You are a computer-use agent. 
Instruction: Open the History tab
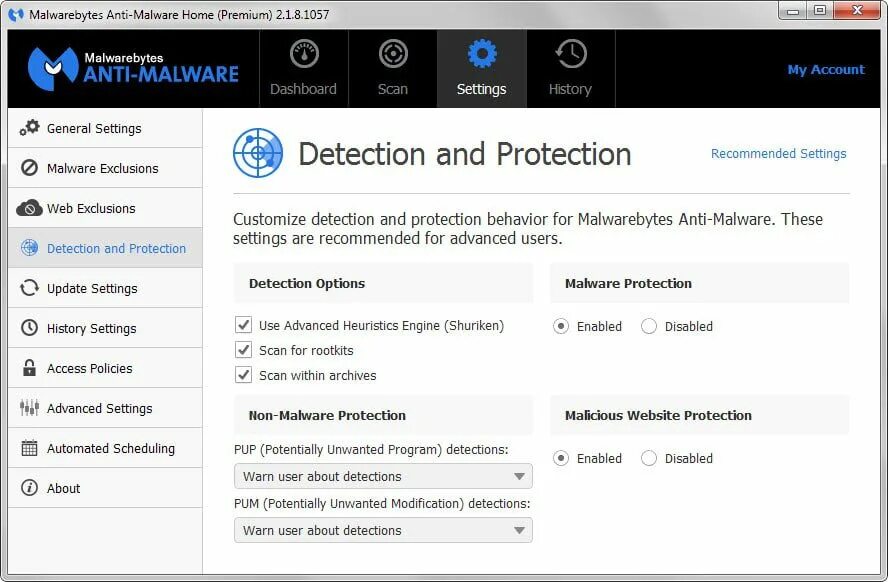[x=570, y=67]
